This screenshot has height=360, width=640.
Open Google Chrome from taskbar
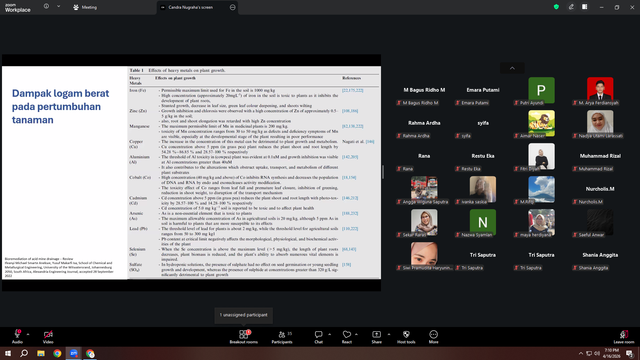(x=57, y=353)
